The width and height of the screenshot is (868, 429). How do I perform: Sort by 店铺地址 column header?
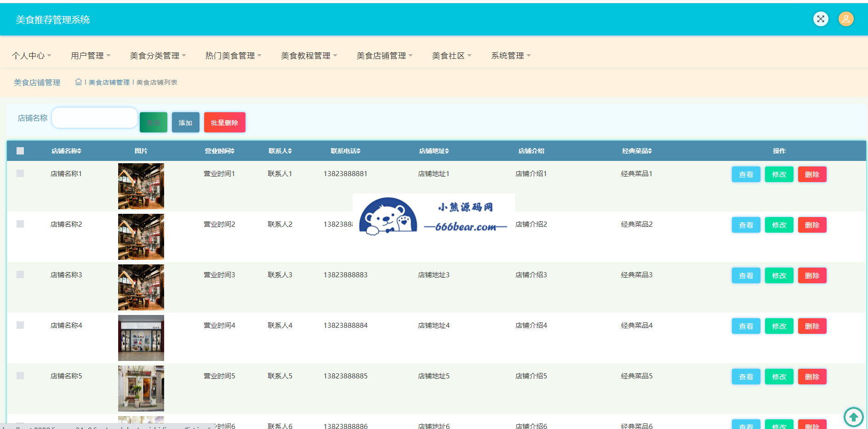pos(434,151)
